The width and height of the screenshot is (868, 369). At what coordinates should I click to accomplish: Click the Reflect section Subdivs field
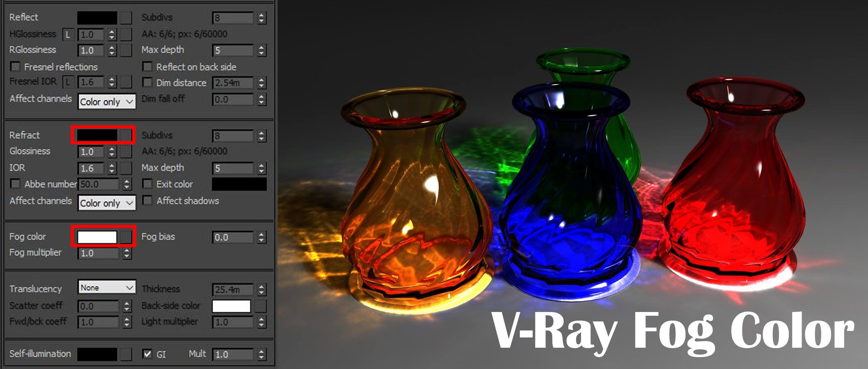click(234, 18)
